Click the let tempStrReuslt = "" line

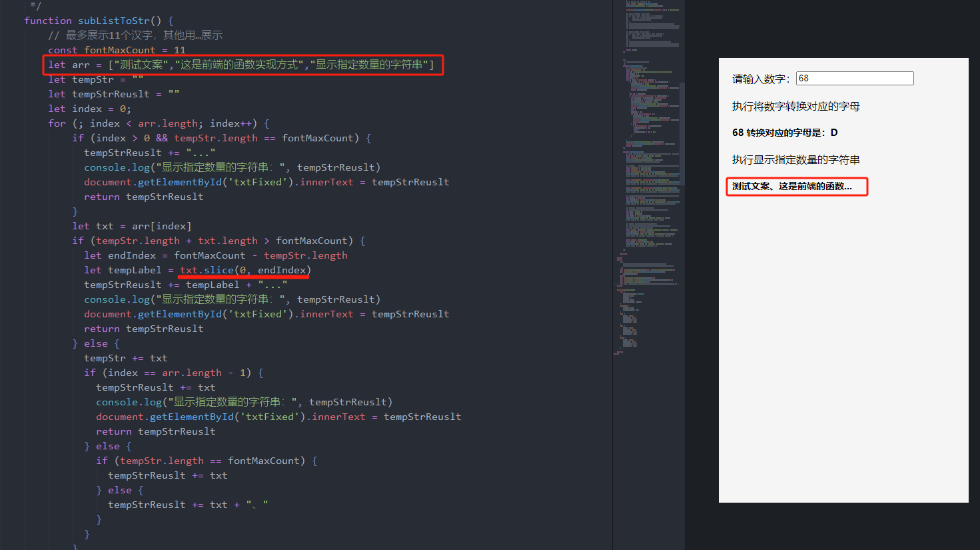tap(114, 94)
